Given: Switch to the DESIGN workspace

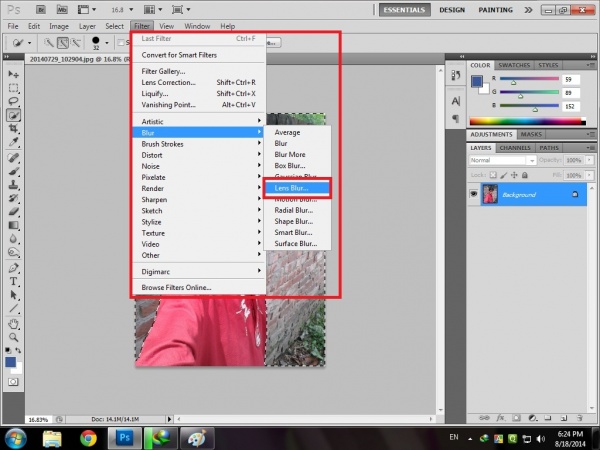Looking at the screenshot, I should [452, 10].
